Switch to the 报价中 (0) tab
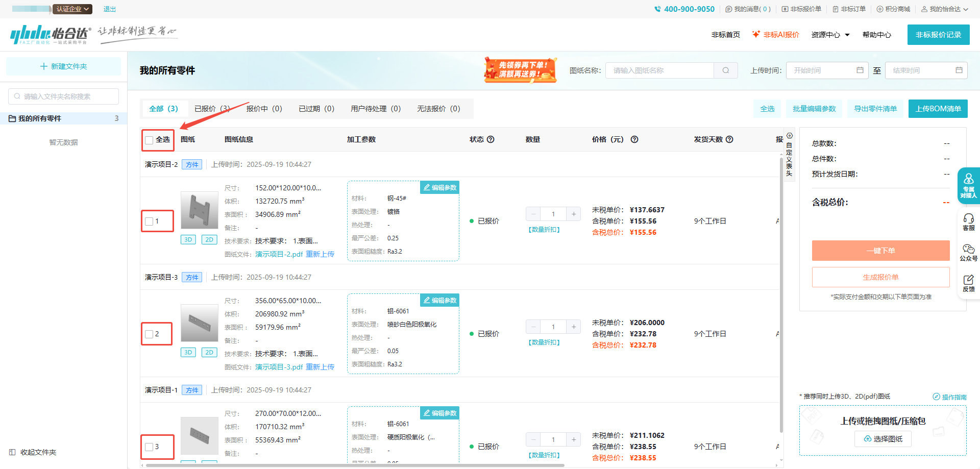The image size is (980, 469). (264, 109)
